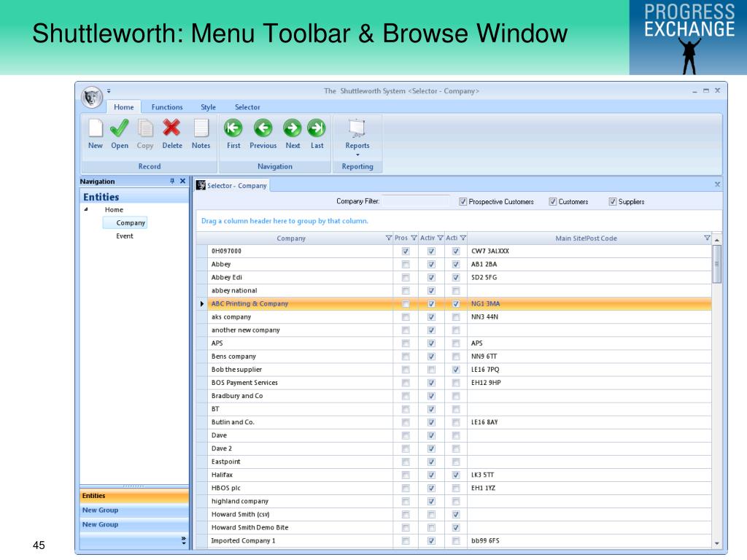Jump to Next record icon
The height and width of the screenshot is (560, 747).
[x=292, y=129]
